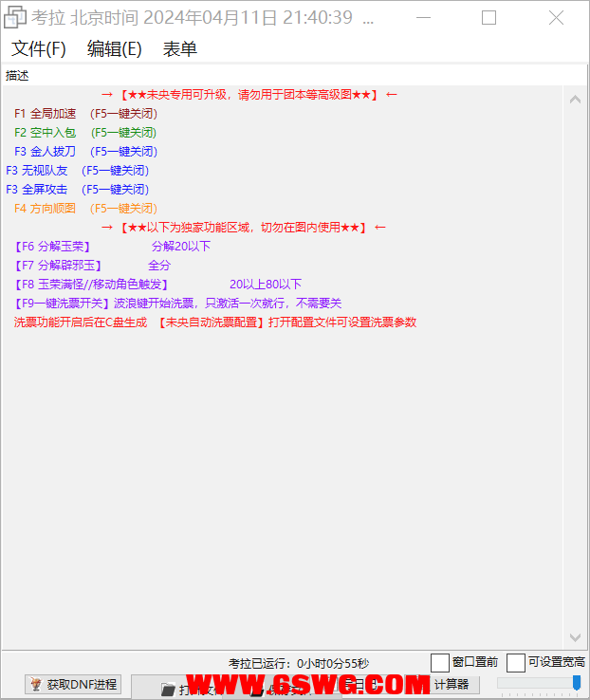Select the F3 金人拔刀 line
The image size is (590, 700).
(85, 152)
